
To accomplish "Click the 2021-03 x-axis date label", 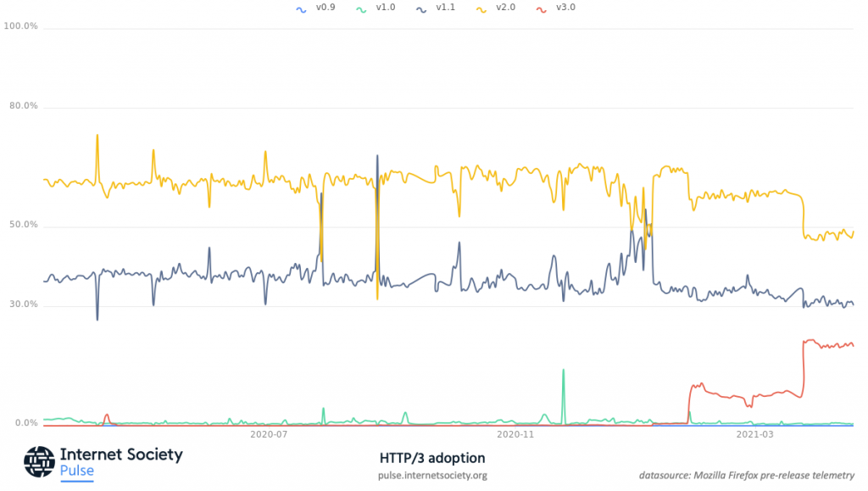I will point(755,434).
